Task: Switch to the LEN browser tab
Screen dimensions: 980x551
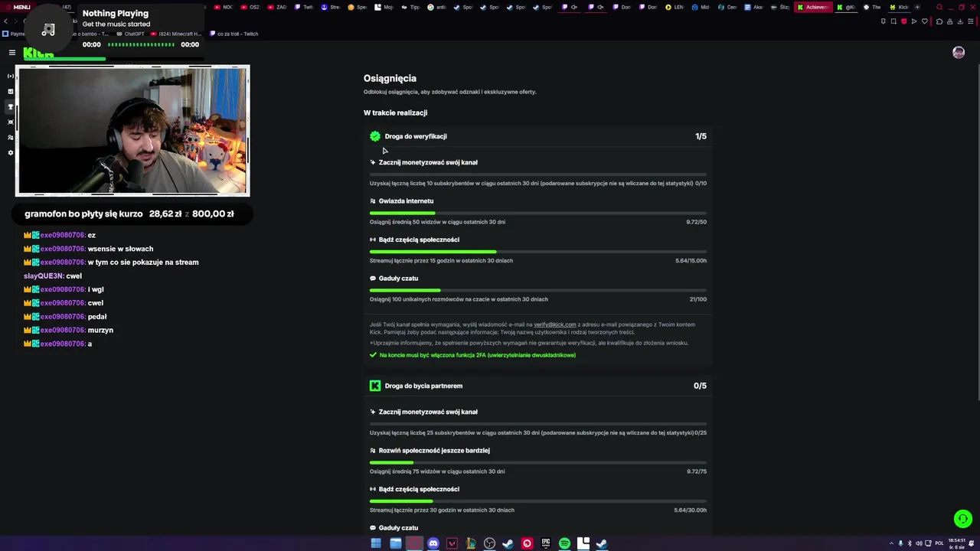Action: point(674,7)
